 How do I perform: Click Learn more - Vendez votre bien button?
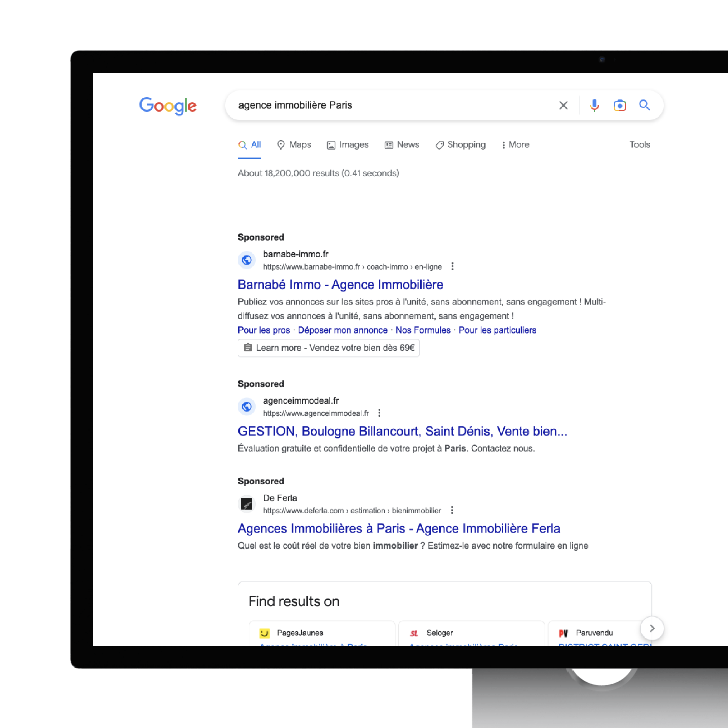329,348
